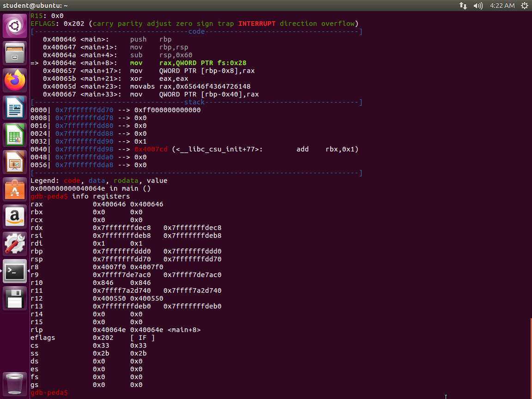Viewport: 532px width, 399px height.
Task: Click the 4:22 AM clock
Action: pos(502,6)
